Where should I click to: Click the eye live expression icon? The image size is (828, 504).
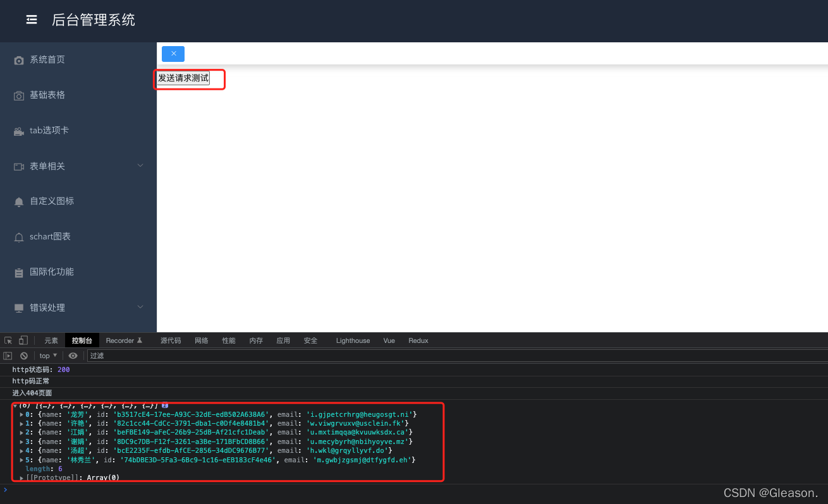(x=73, y=356)
